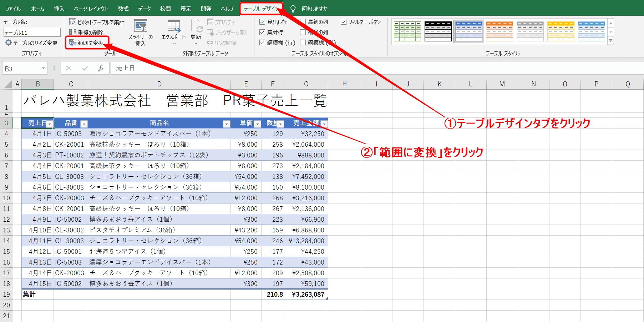Image resolution: width=644 pixels, height=322 pixels.
Task: Open the 売上日 column filter dropdown
Action: click(50, 124)
